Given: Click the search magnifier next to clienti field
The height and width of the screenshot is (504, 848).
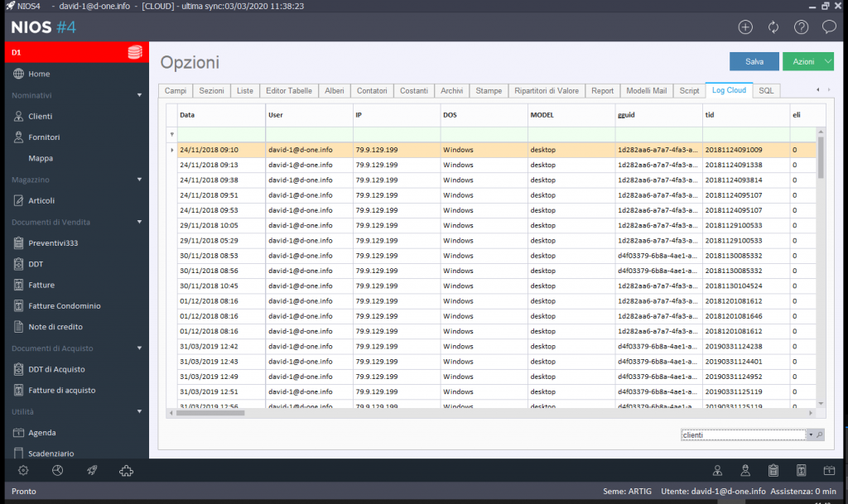Looking at the screenshot, I should click(x=819, y=434).
